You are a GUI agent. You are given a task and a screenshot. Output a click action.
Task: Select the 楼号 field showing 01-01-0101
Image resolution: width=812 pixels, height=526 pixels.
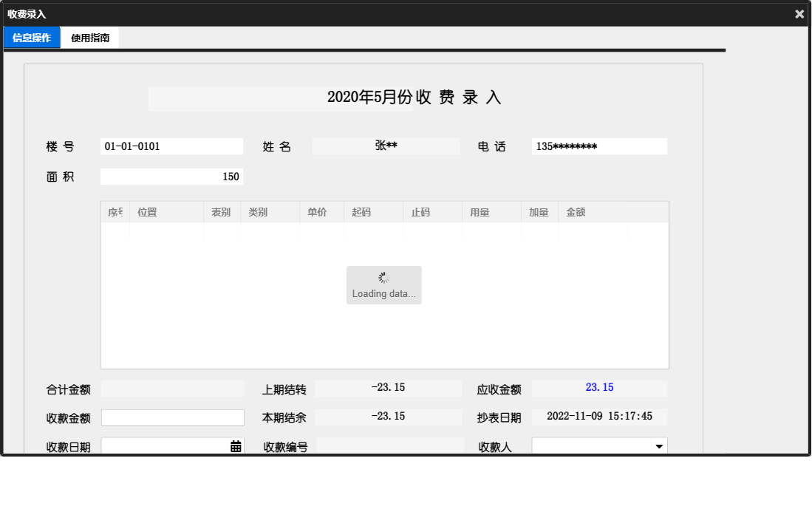click(x=172, y=146)
